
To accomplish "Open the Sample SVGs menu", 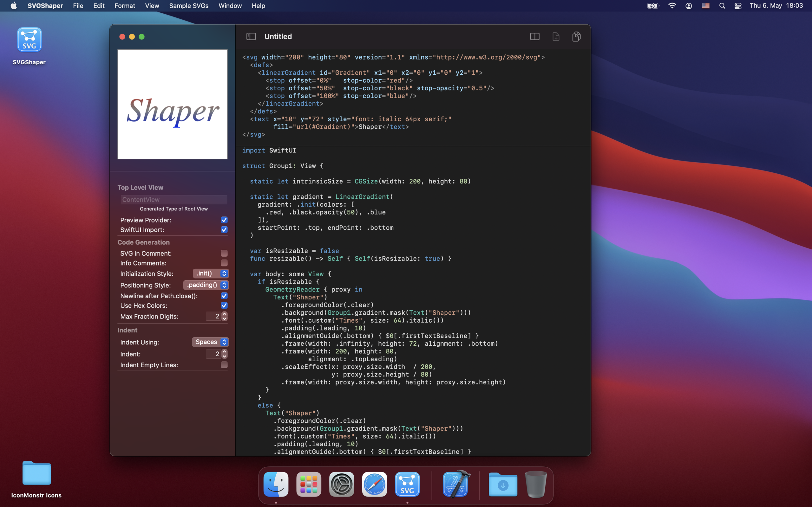I will pyautogui.click(x=189, y=6).
